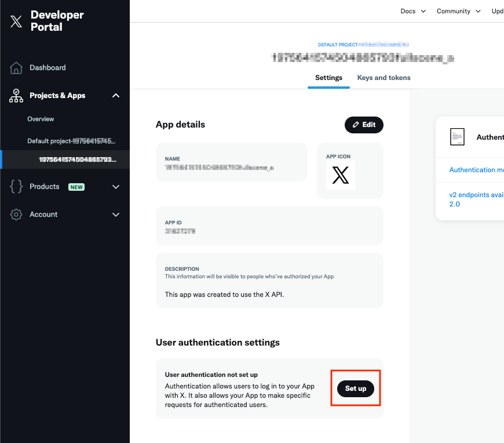Open the Authentication methods link

(476, 170)
